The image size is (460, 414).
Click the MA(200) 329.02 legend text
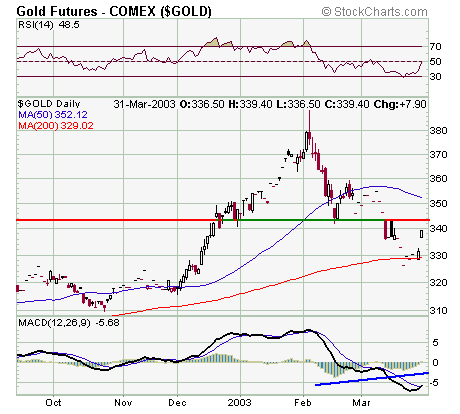coord(56,126)
